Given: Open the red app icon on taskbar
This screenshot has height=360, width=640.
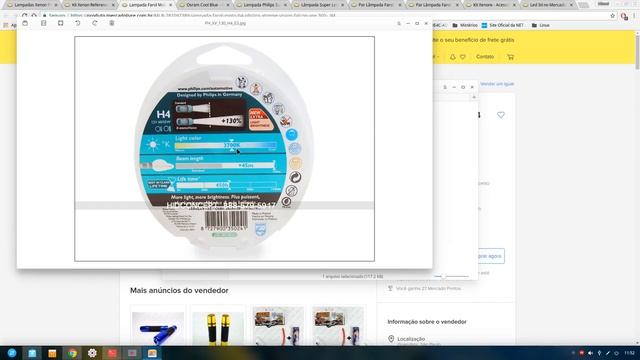Looking at the screenshot, I should [112, 353].
